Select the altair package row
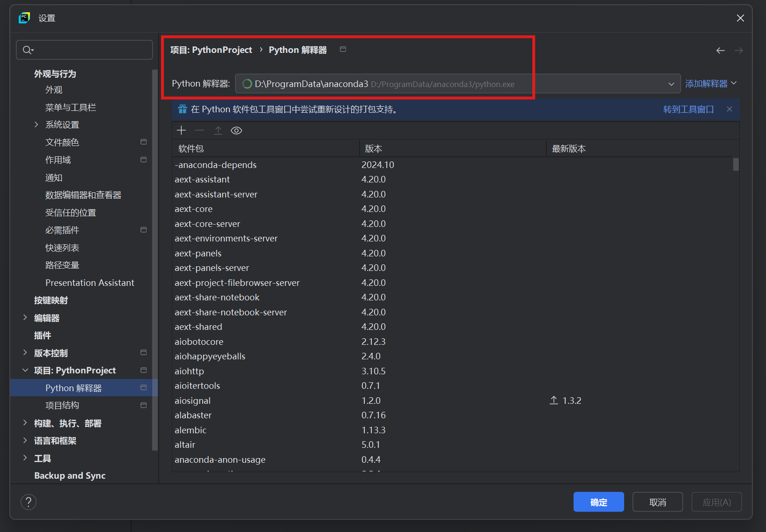The height and width of the screenshot is (532, 766). 452,445
